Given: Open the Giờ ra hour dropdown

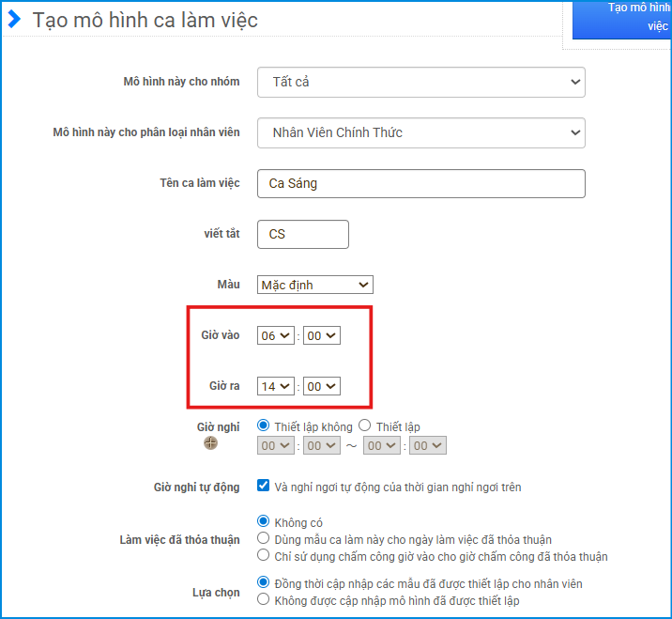Looking at the screenshot, I should tap(275, 386).
